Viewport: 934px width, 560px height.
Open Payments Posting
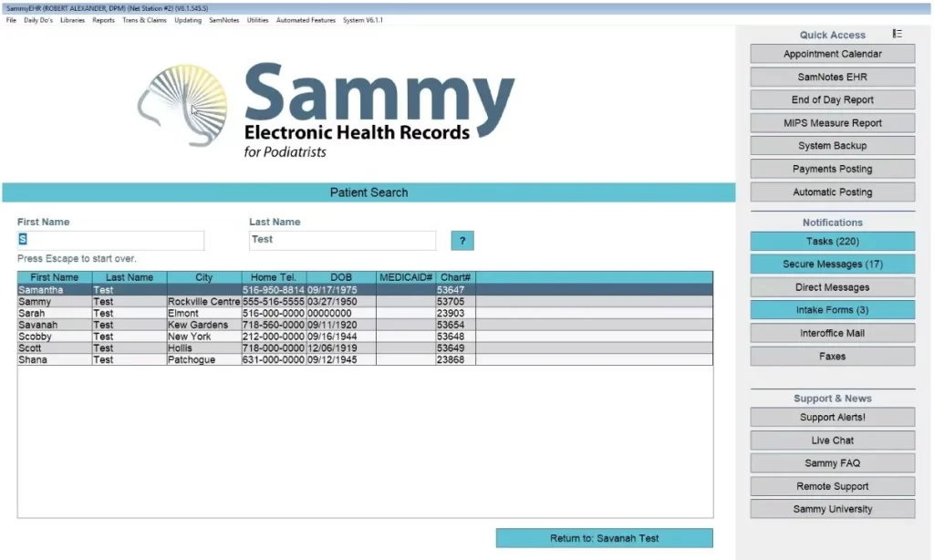[831, 168]
